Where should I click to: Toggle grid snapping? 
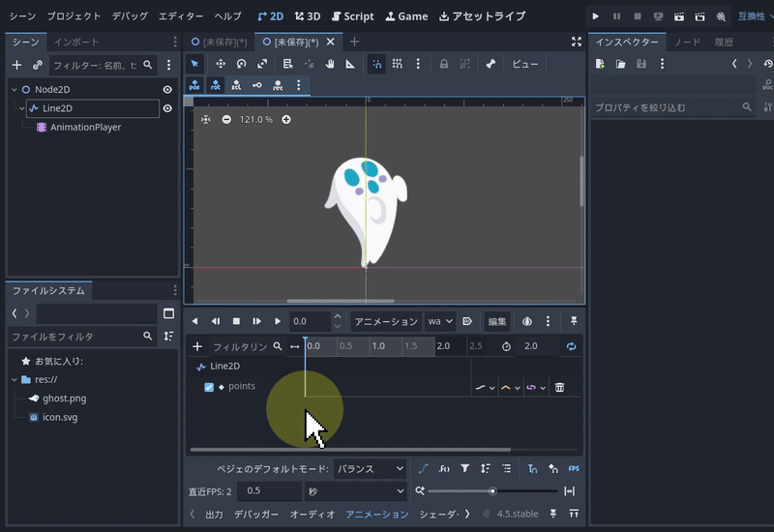click(x=397, y=64)
